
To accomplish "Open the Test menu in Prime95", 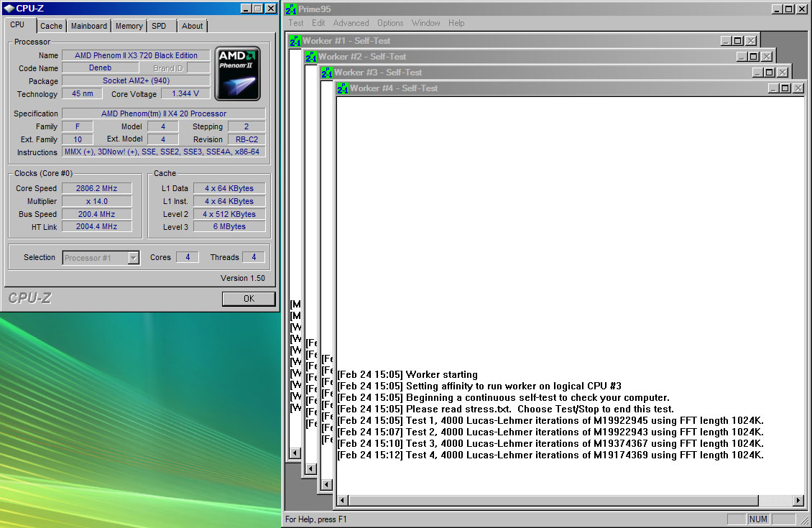I will [x=295, y=23].
